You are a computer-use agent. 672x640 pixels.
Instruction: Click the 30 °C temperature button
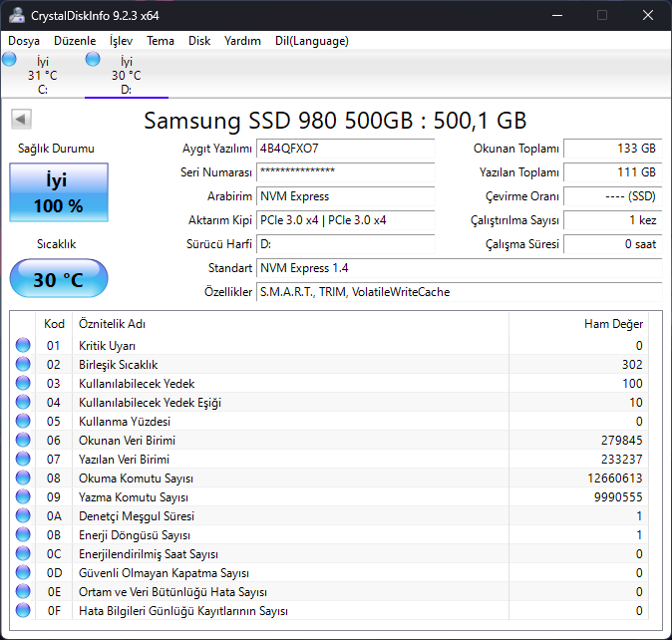tap(58, 279)
